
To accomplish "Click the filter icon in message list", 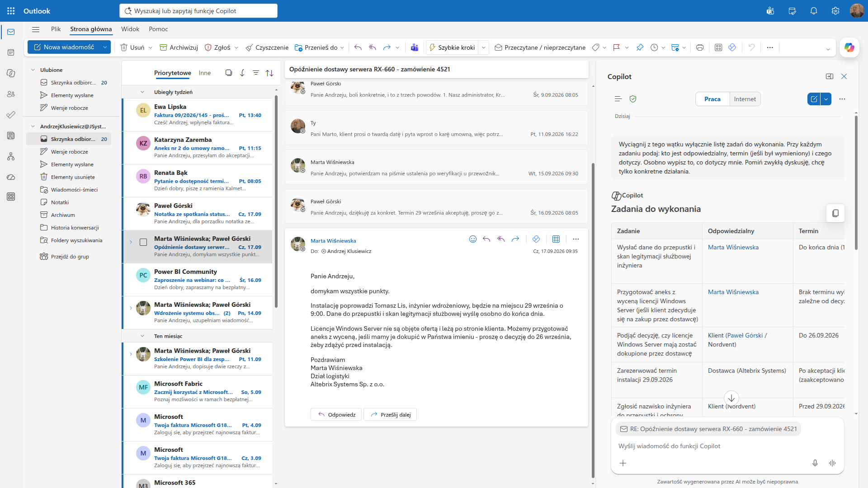I will coord(256,73).
